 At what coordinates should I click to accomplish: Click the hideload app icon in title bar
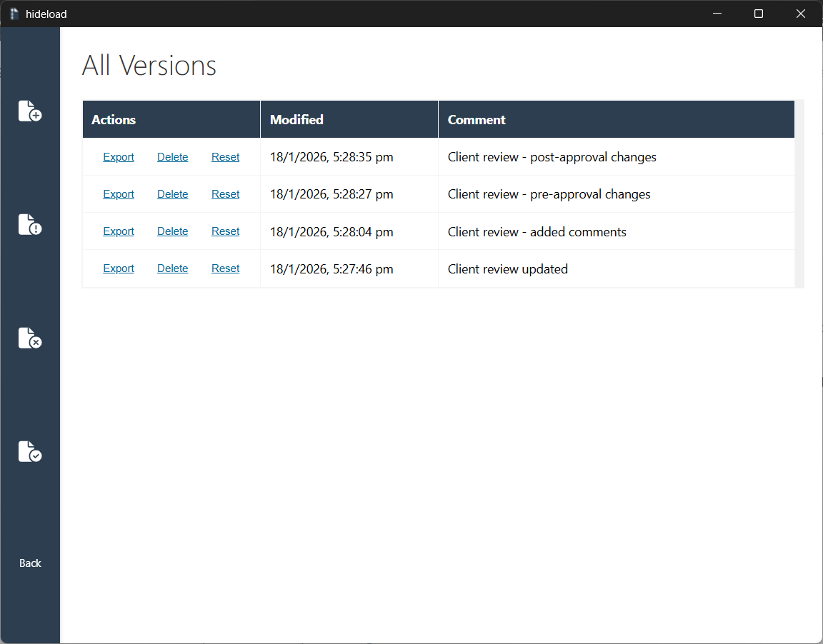[x=14, y=14]
